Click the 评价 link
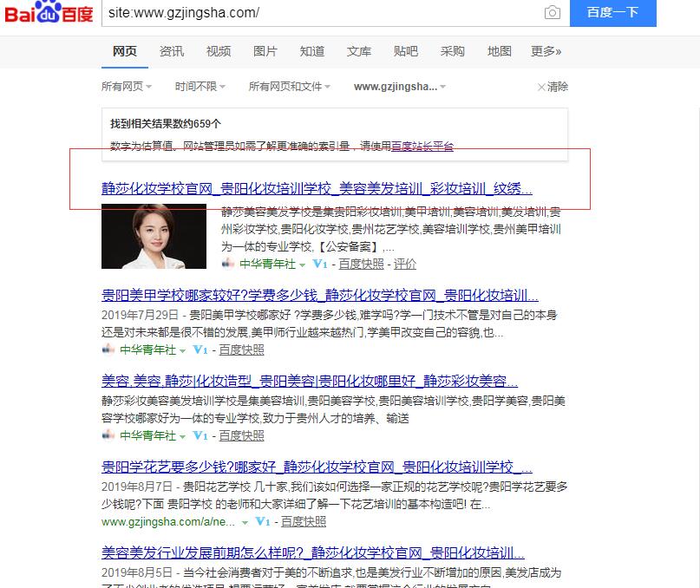The height and width of the screenshot is (588, 700). coord(404,264)
